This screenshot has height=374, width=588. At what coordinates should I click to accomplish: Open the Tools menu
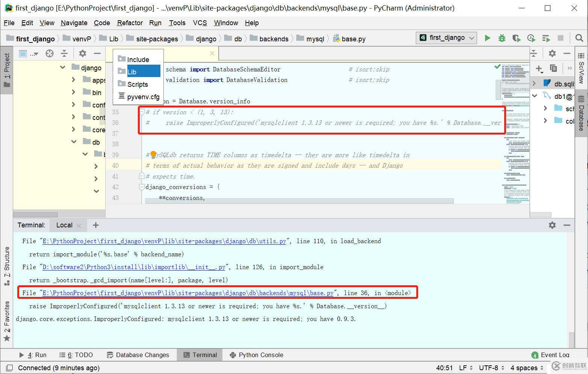(x=177, y=23)
